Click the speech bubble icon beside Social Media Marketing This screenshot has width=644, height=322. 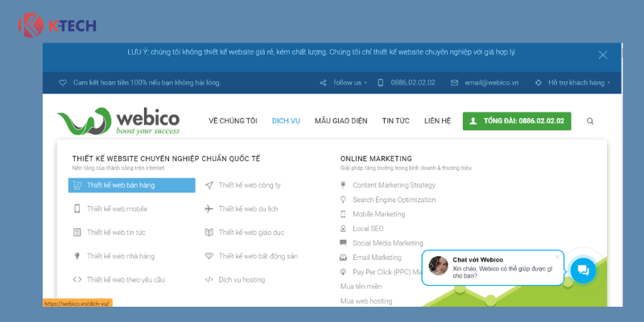(x=344, y=243)
